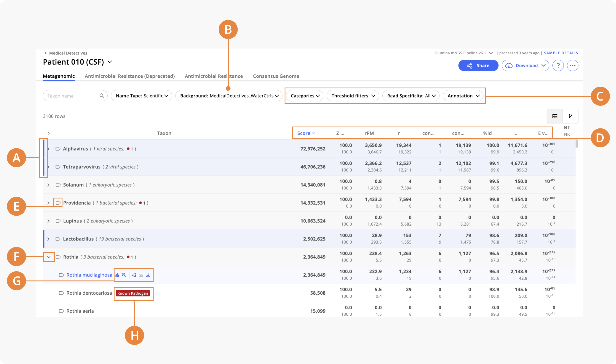Screen dimensions: 616x364
Task: Expand the Solanum genus row
Action: point(49,185)
